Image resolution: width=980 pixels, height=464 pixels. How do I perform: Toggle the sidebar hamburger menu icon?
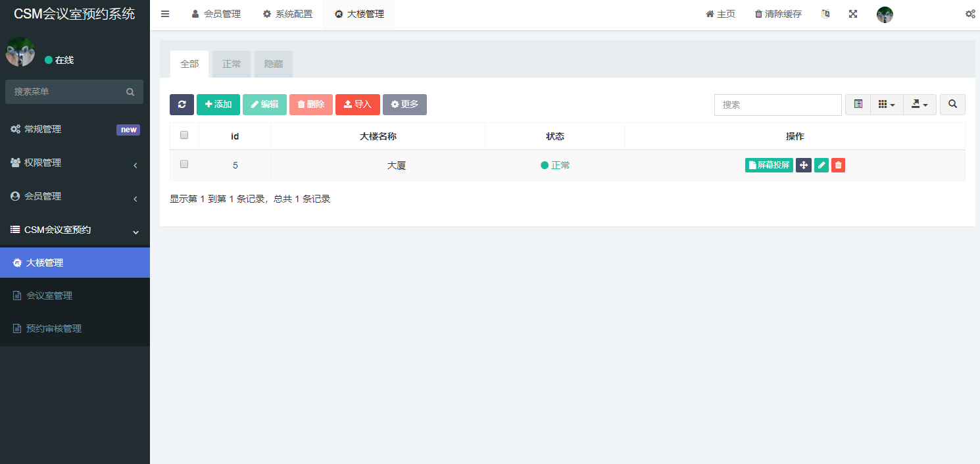[x=165, y=14]
